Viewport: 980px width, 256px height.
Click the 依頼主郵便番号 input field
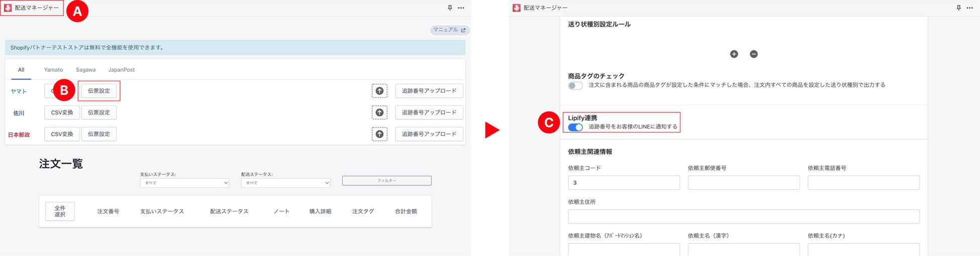click(x=744, y=183)
